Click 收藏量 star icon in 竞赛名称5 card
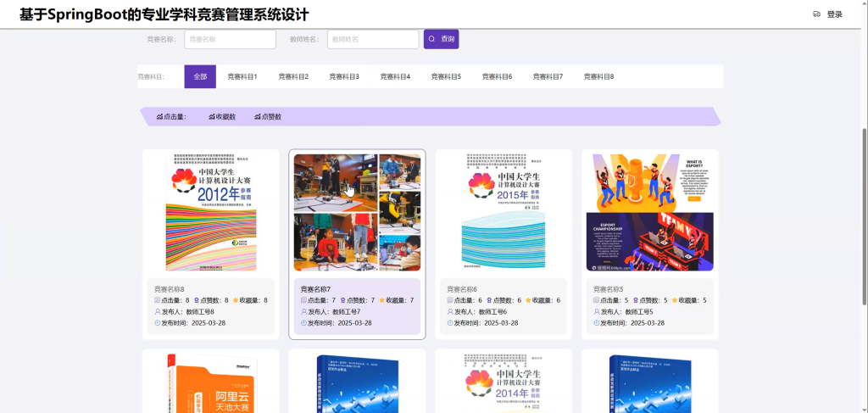This screenshot has width=868, height=413. [x=675, y=300]
